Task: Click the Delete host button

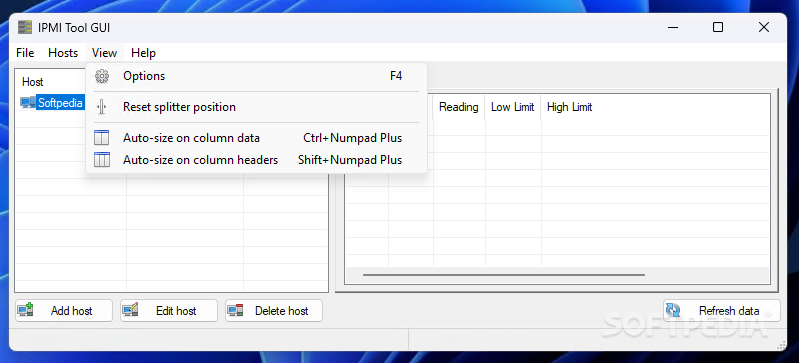Action: [274, 310]
